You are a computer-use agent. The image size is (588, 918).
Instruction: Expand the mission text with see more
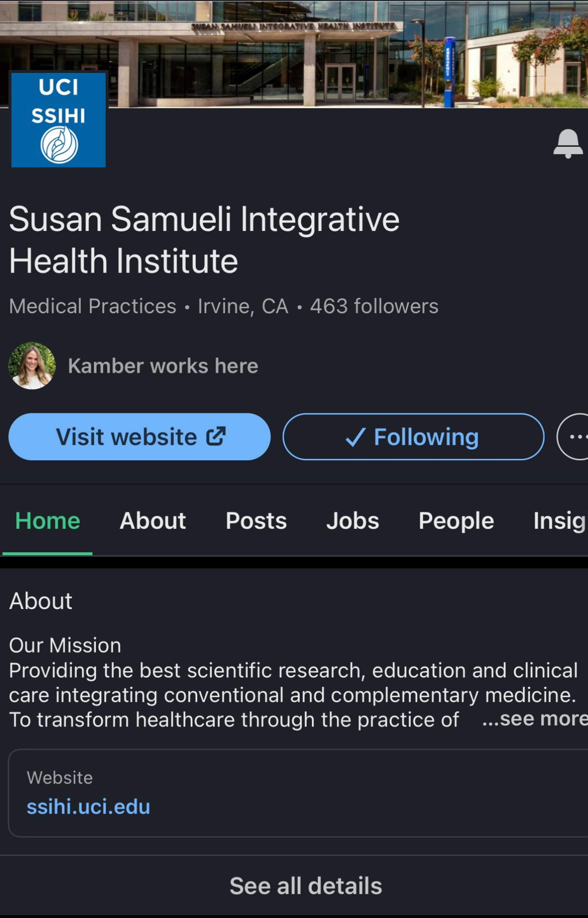point(535,719)
